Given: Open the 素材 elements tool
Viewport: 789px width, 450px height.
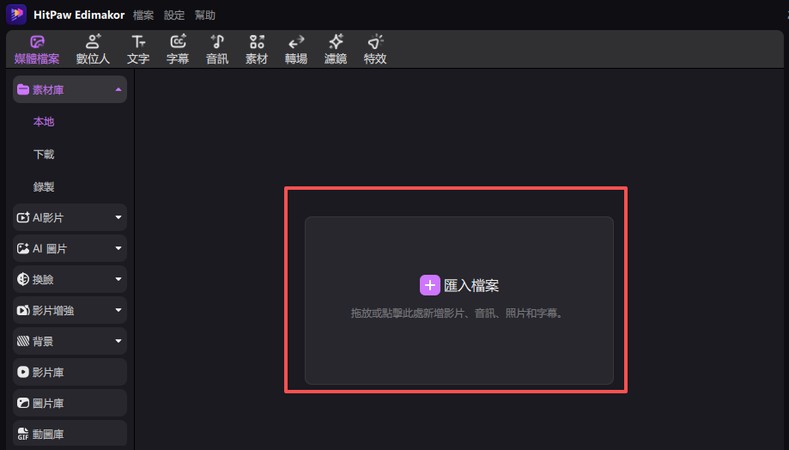Looking at the screenshot, I should tap(257, 49).
